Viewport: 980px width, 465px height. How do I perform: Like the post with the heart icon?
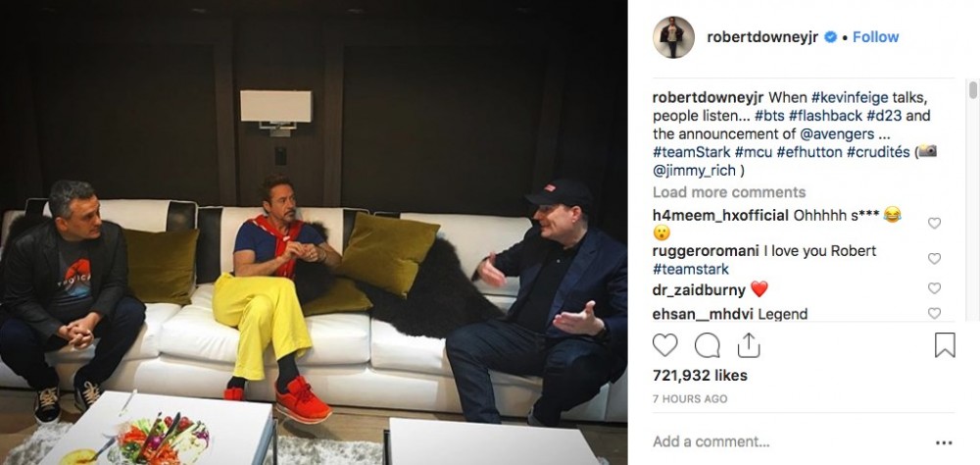pyautogui.click(x=664, y=345)
